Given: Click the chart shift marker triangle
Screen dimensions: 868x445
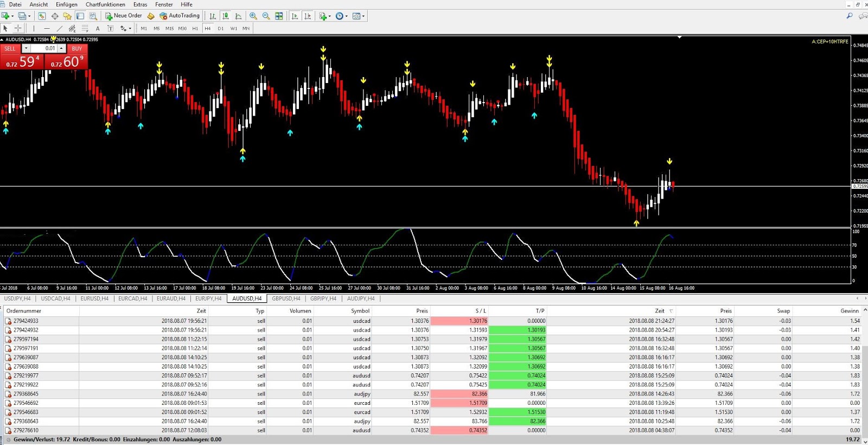Looking at the screenshot, I should [680, 37].
